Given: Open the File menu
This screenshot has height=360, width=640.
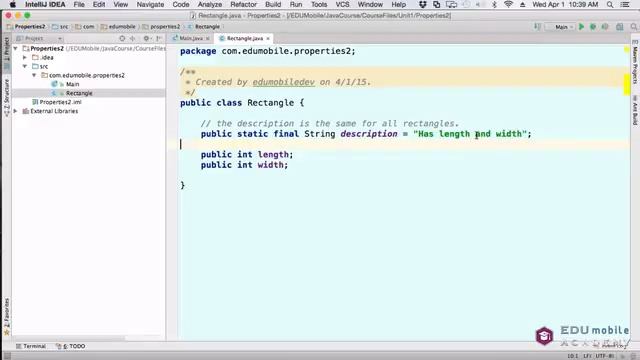Looking at the screenshot, I should (79, 4).
